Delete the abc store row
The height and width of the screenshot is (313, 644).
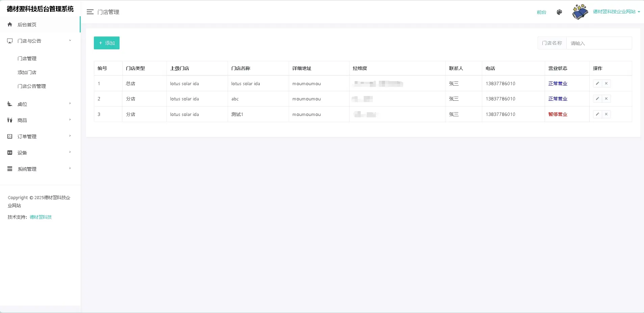(606, 99)
